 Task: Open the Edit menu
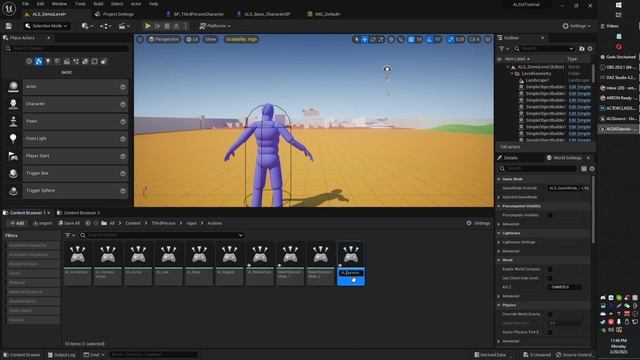click(x=40, y=4)
